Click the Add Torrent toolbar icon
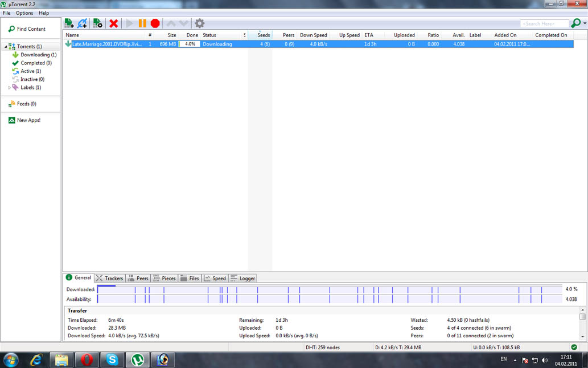Viewport: 588px width, 368px height. pyautogui.click(x=69, y=23)
